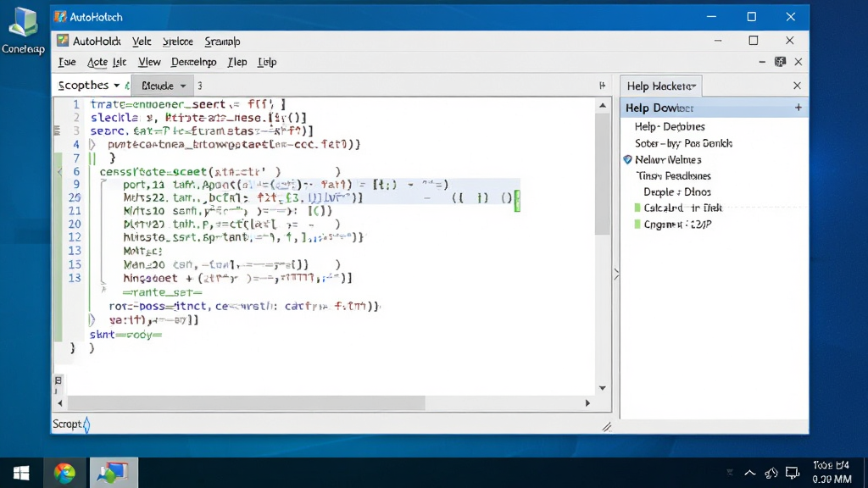Click the pin icon above the editor scrollbar
Viewport: 868px width, 488px height.
tap(603, 86)
